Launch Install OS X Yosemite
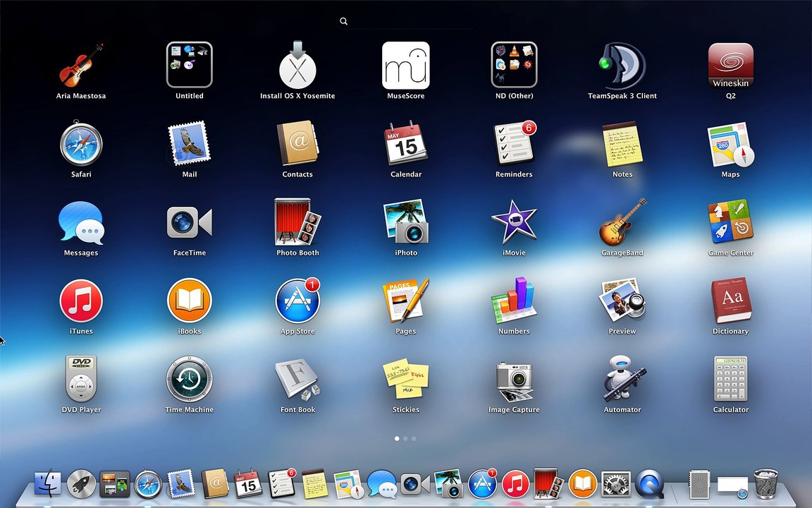Screen dimensions: 812x508 click(x=297, y=65)
